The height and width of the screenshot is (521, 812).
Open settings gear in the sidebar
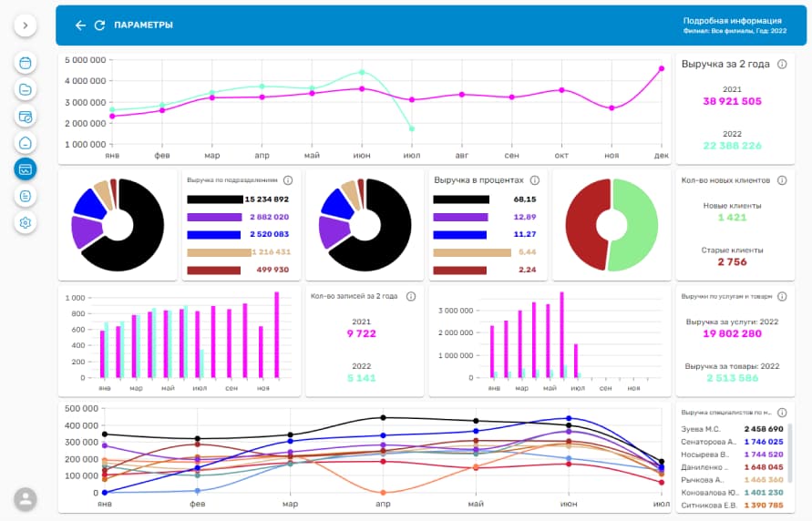pos(26,222)
